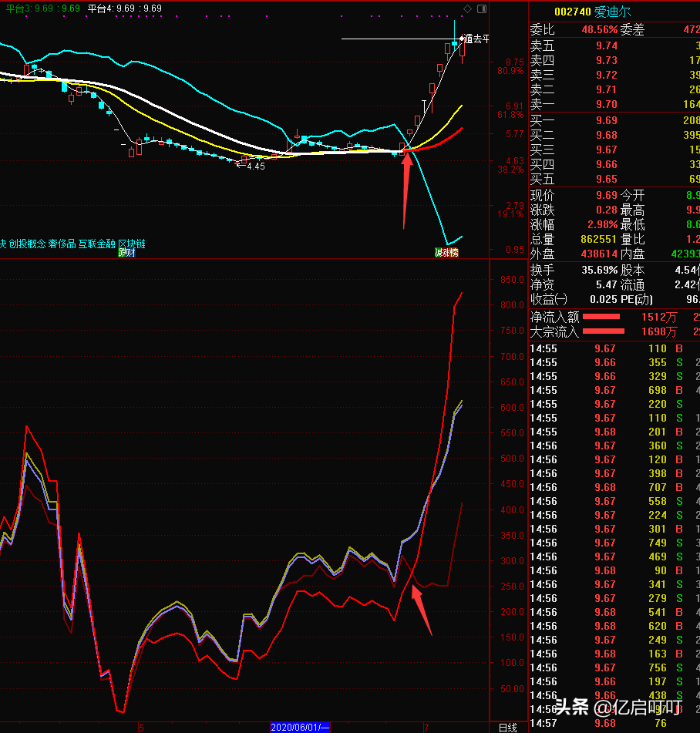Select the 奢侈品 concept tag
Image resolution: width=700 pixels, height=733 pixels.
pos(62,244)
